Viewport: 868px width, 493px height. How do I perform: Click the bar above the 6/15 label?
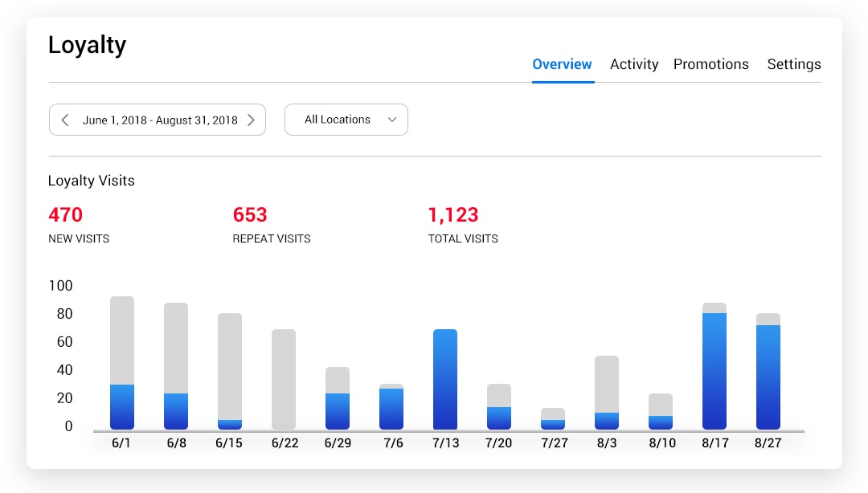(x=230, y=371)
